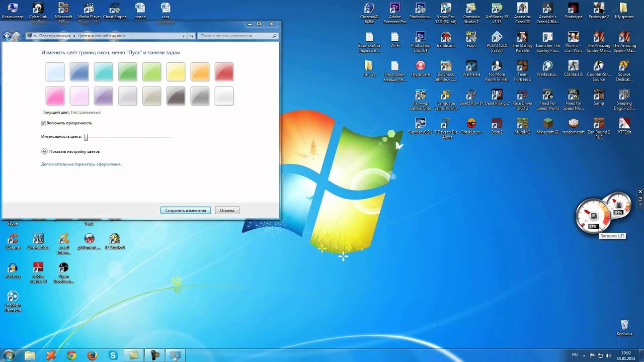This screenshot has height=362, width=644.
Task: Click the refresh button next to address bar
Action: click(191, 36)
